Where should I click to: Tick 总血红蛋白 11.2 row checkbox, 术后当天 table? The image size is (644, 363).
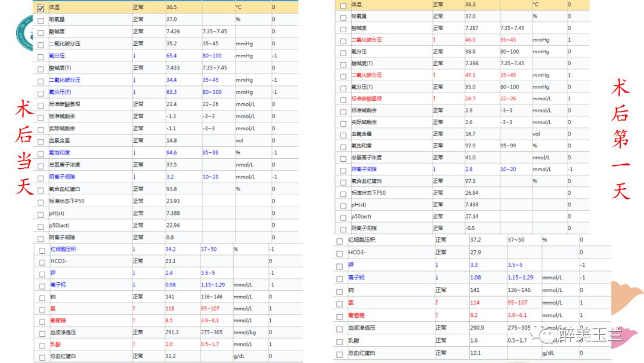(42, 358)
